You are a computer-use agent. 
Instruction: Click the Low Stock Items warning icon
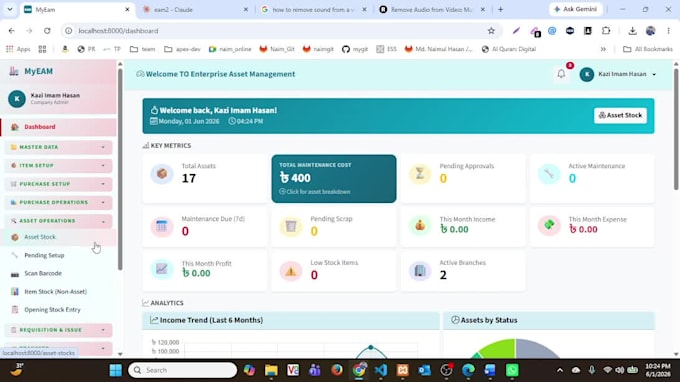coord(291,271)
